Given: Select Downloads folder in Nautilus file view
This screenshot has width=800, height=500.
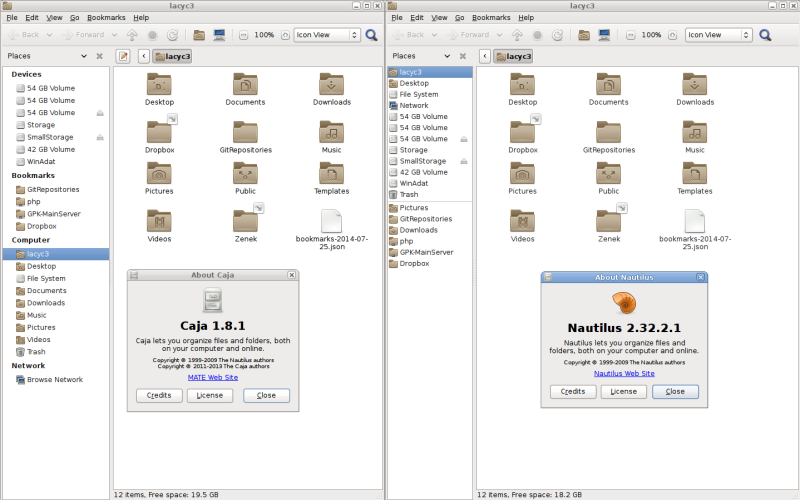Looking at the screenshot, I should coord(695,89).
